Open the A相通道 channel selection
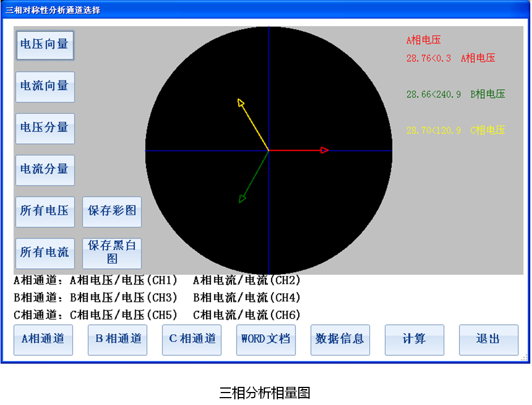Screen dimensions: 532x405 [x=43, y=340]
